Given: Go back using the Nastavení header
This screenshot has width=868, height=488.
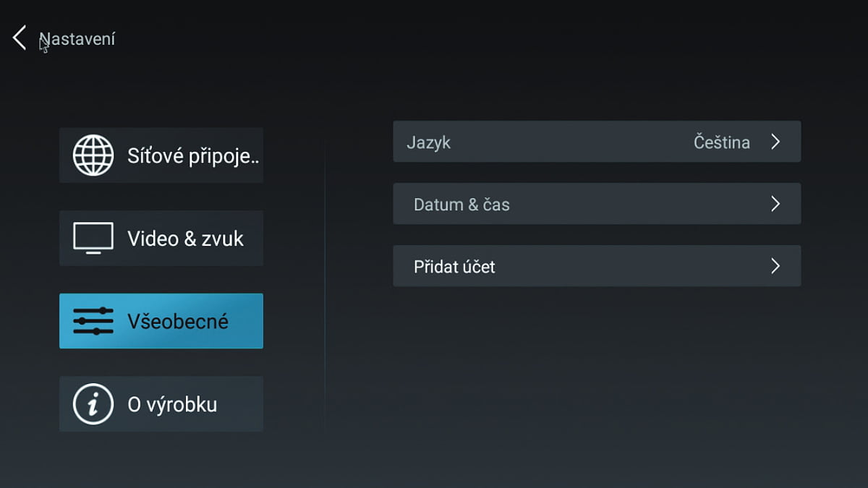Looking at the screenshot, I should point(77,38).
